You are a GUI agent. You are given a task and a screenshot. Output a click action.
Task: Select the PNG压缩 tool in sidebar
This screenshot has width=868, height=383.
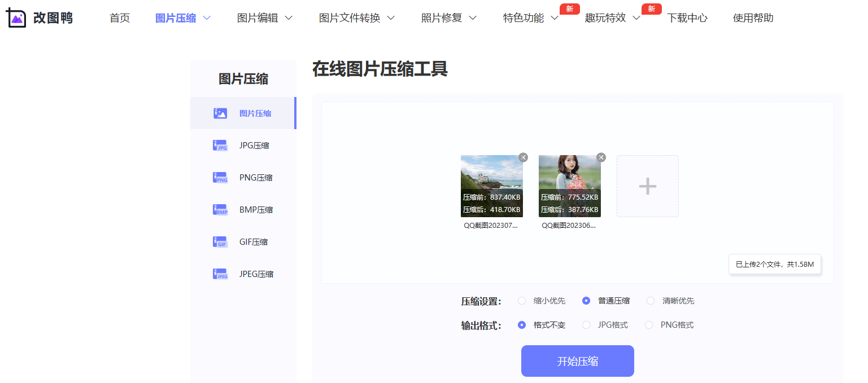pyautogui.click(x=254, y=177)
